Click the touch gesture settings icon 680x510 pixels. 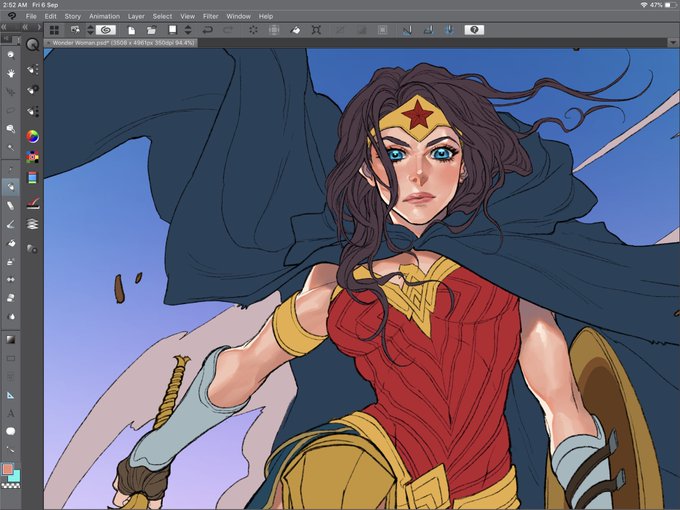(75, 30)
